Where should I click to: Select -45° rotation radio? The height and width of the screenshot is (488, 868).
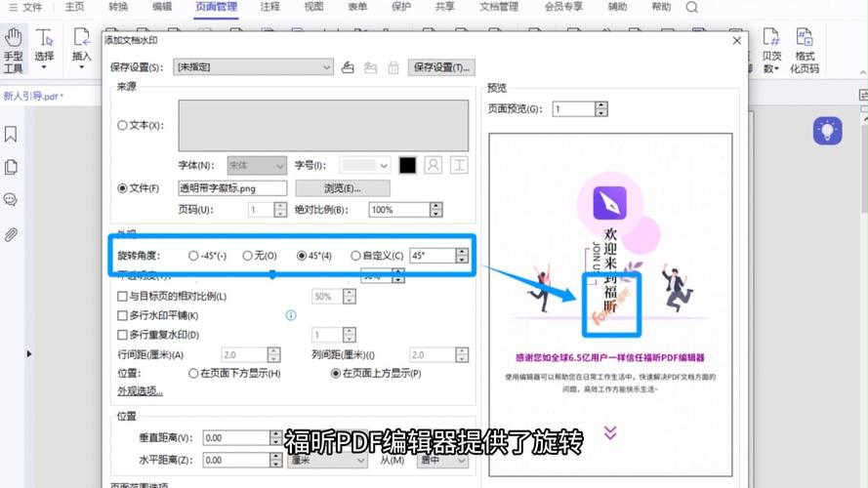click(x=193, y=256)
